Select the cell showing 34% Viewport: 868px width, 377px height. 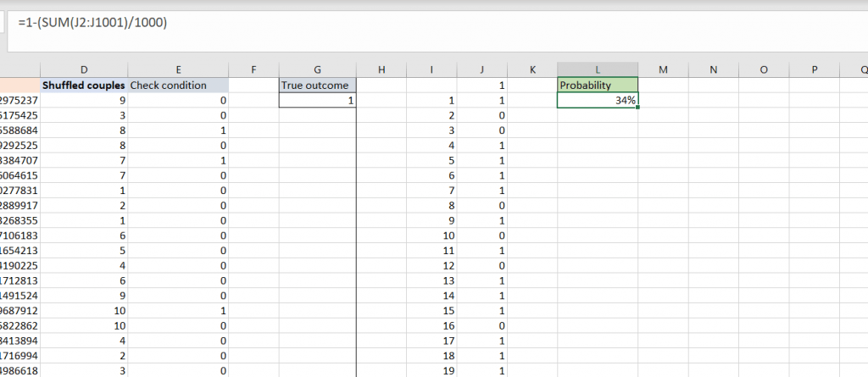[598, 101]
